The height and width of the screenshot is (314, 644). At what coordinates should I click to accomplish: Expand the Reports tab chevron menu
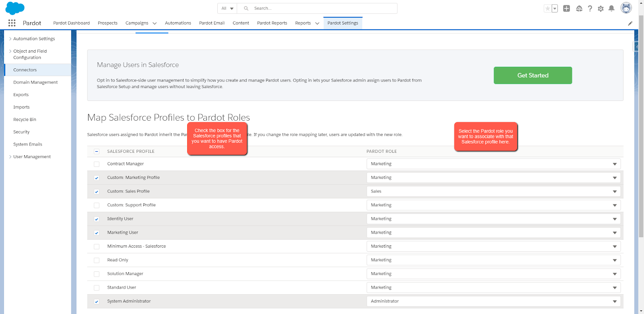click(317, 23)
